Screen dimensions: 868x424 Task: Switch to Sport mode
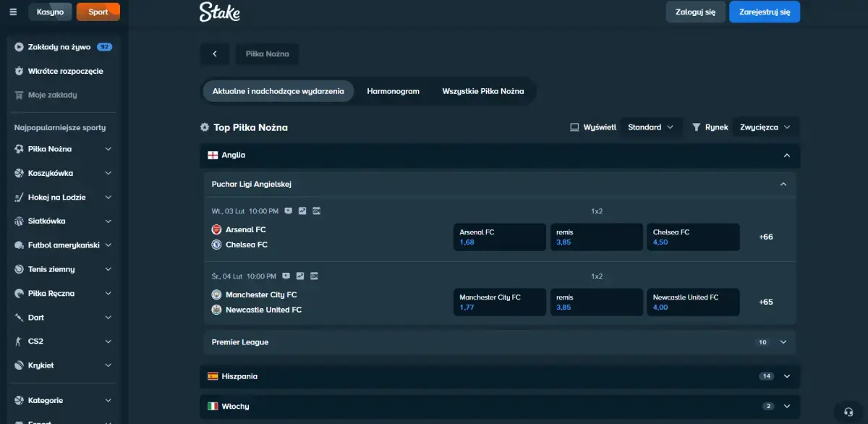coord(98,12)
